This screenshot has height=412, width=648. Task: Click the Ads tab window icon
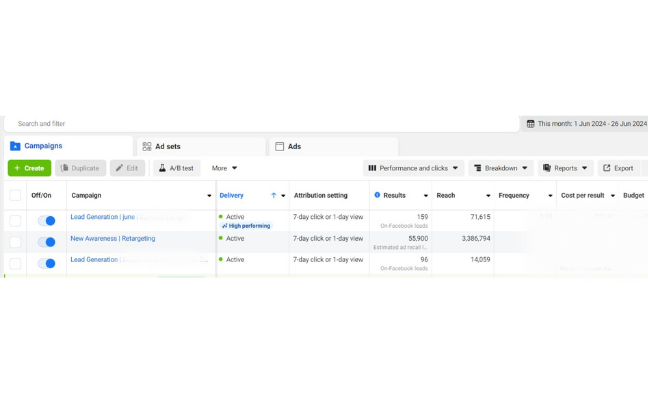[280, 146]
